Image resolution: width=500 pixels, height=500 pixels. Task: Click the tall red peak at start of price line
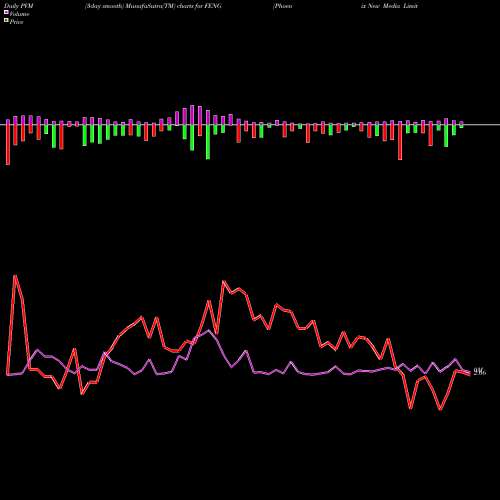(15, 276)
